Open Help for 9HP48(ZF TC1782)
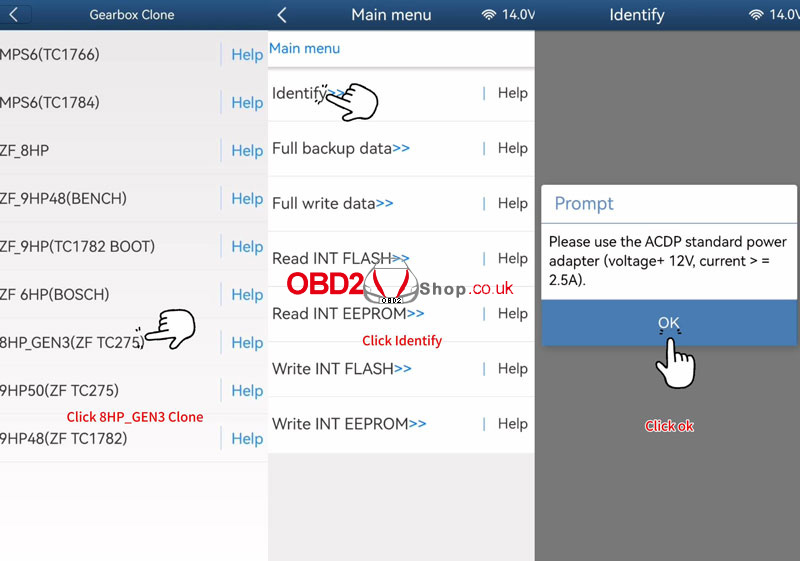The height and width of the screenshot is (561, 800). 247,439
